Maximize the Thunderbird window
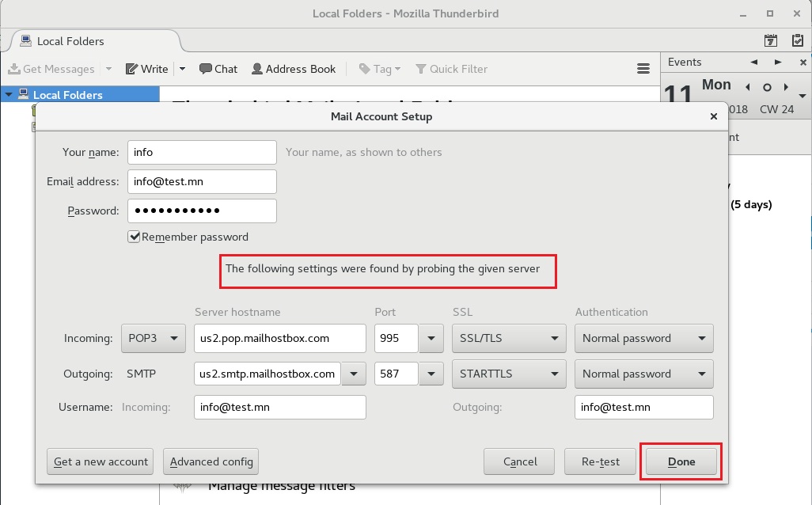Screen dimensions: 812x505 pyautogui.click(x=770, y=14)
